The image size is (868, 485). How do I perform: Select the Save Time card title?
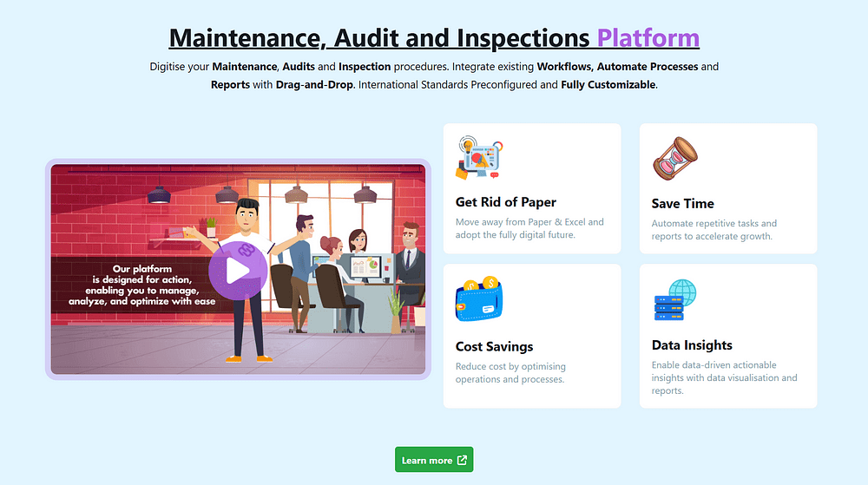682,204
